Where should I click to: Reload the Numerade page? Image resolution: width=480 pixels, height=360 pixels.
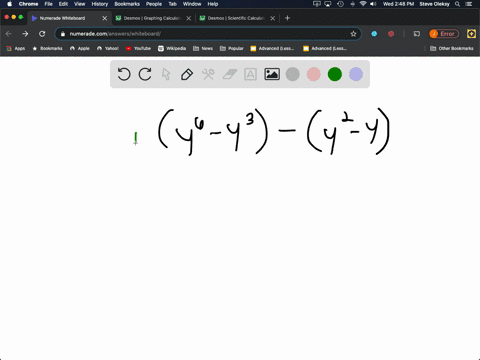point(42,34)
